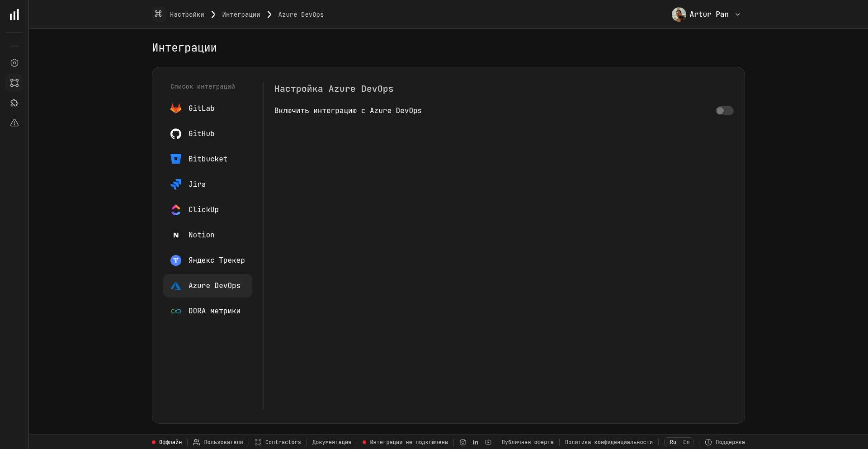Select GitLab in the integrations list
This screenshot has height=449, width=868.
[x=208, y=109]
